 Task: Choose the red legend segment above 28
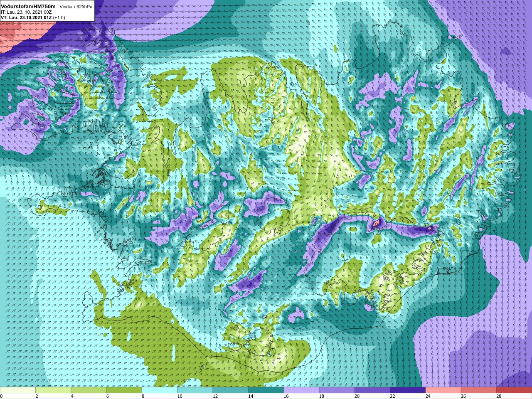514,390
